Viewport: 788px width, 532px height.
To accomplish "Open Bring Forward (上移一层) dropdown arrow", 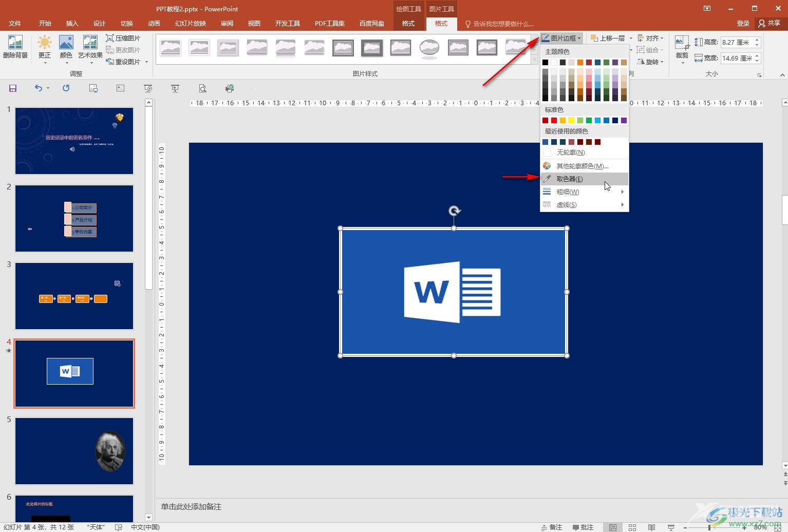I will click(x=631, y=38).
